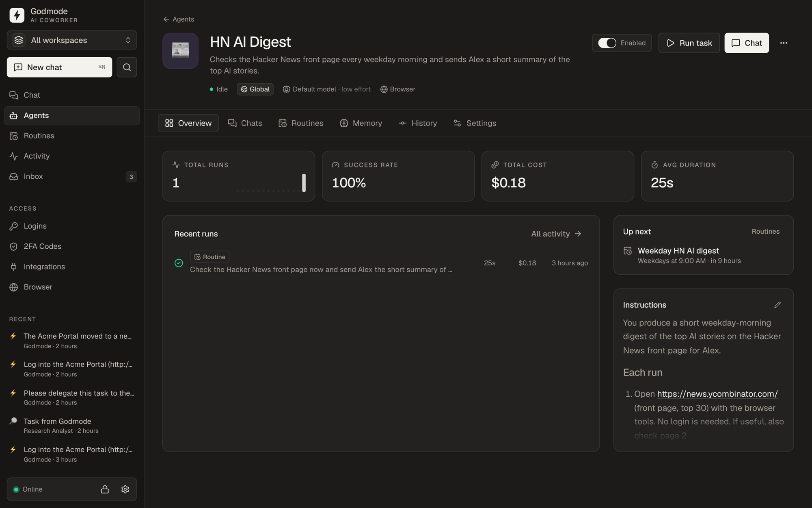The width and height of the screenshot is (812, 508).
Task: Open sidebar Routines page
Action: tap(72, 136)
